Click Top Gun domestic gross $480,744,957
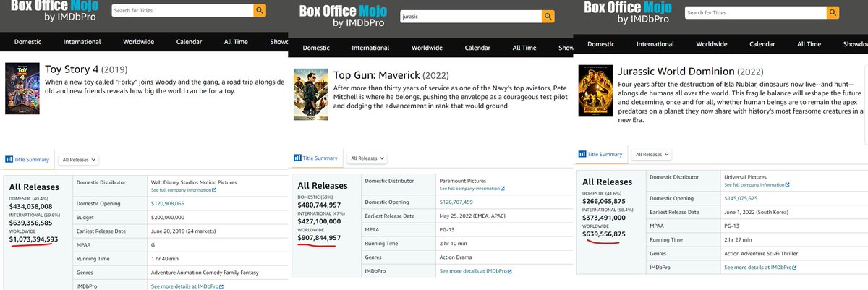 point(319,205)
